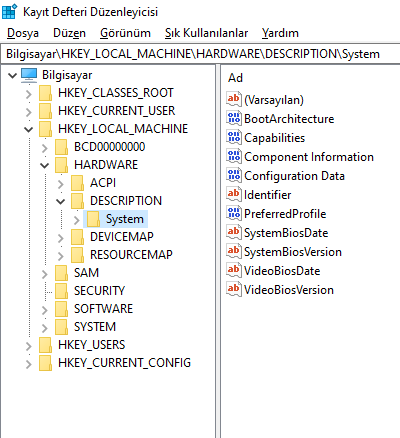
Task: Click the HKEY_CURRENT_USER folder icon
Action: (45, 111)
